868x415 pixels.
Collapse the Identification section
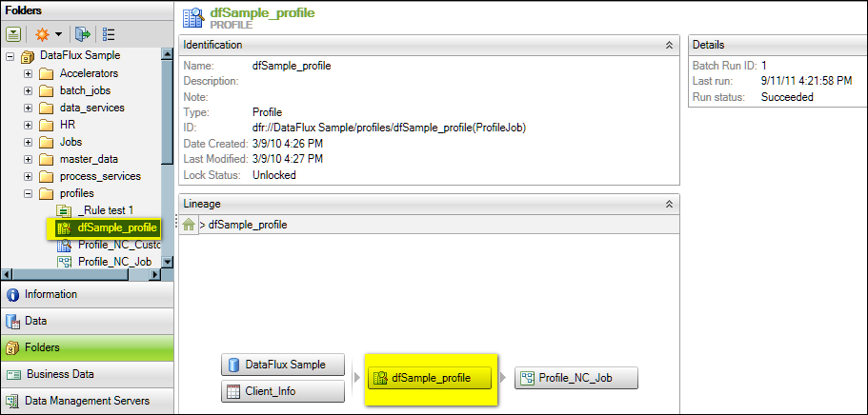(669, 45)
